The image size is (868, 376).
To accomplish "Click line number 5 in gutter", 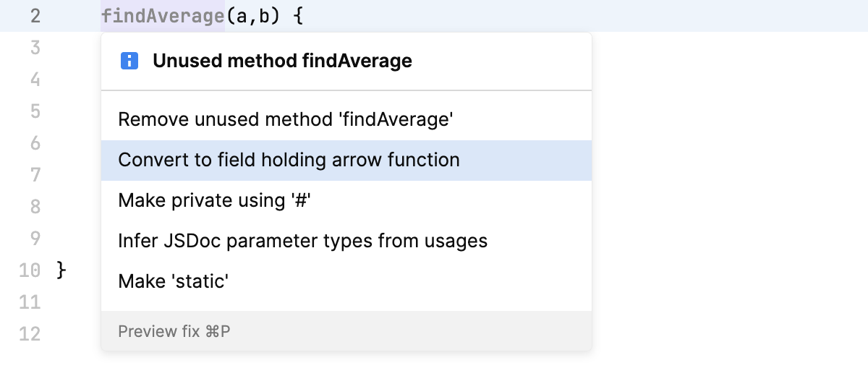I will tap(35, 112).
